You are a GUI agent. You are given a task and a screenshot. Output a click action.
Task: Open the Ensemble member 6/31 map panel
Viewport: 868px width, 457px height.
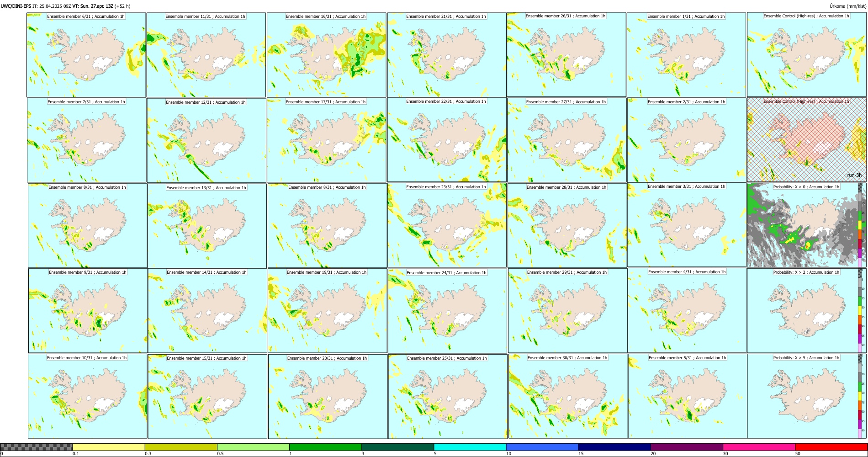point(86,55)
